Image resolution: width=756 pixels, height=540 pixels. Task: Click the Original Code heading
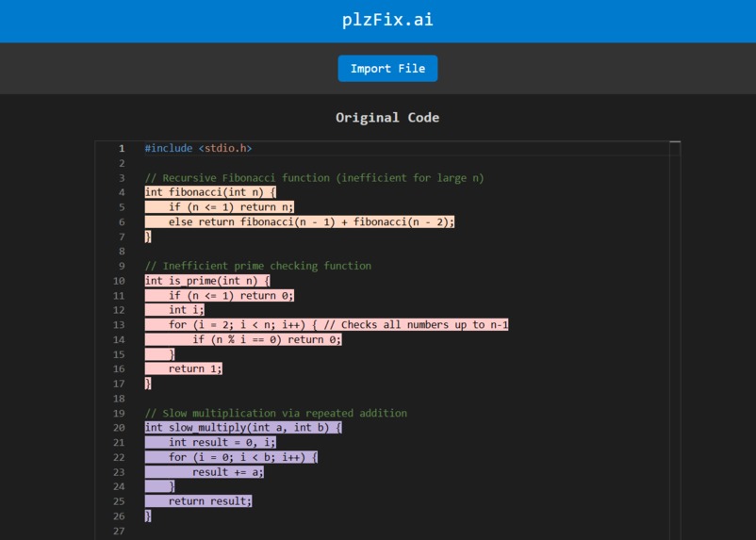coord(387,118)
